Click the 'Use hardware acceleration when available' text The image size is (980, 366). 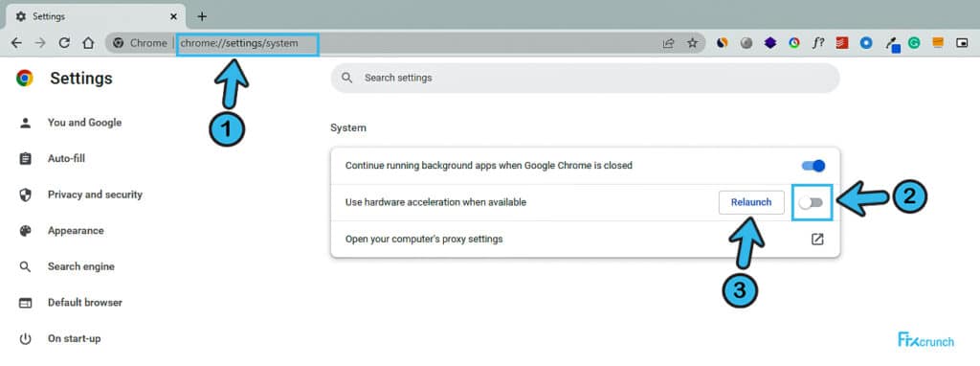(x=435, y=202)
